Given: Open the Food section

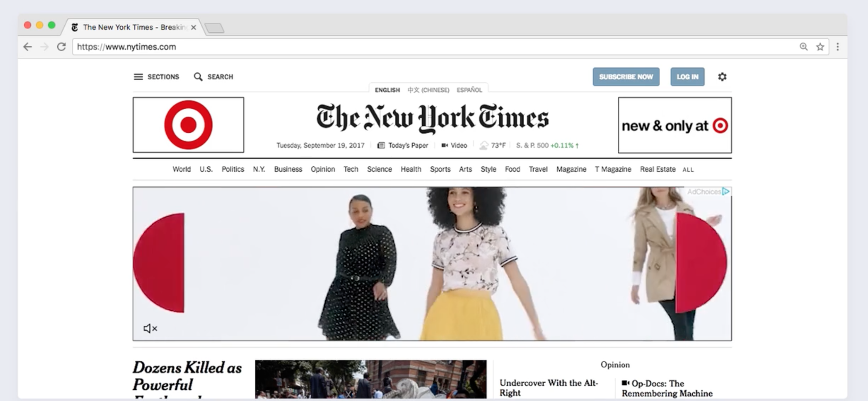Looking at the screenshot, I should point(512,169).
